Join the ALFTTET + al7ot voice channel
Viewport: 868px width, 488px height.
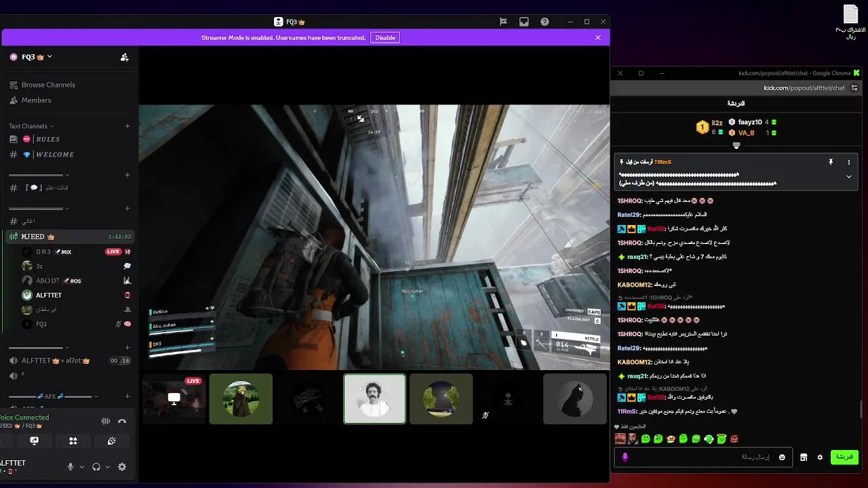coord(69,361)
